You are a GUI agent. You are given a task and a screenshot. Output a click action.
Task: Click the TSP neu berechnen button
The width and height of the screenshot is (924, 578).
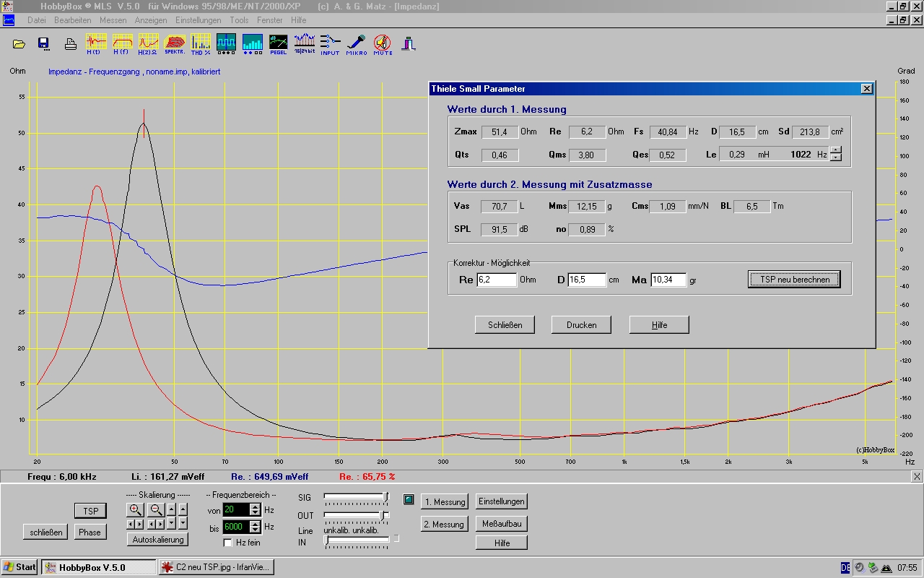(x=794, y=280)
